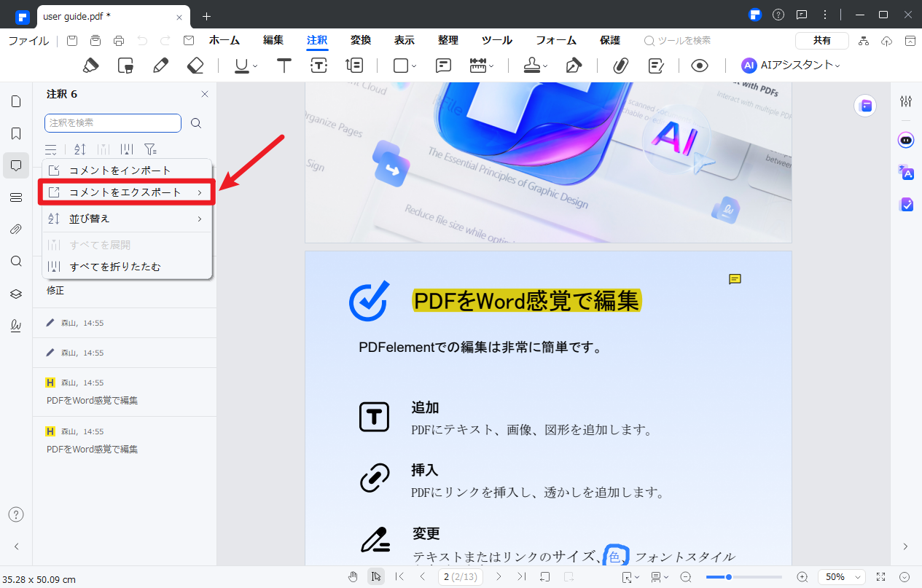Toggle annotation visibility with eye icon
This screenshot has height=588, width=922.
click(x=700, y=66)
